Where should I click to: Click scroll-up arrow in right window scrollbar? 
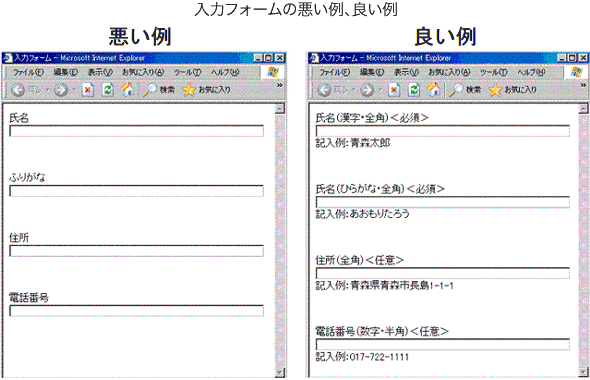(583, 109)
